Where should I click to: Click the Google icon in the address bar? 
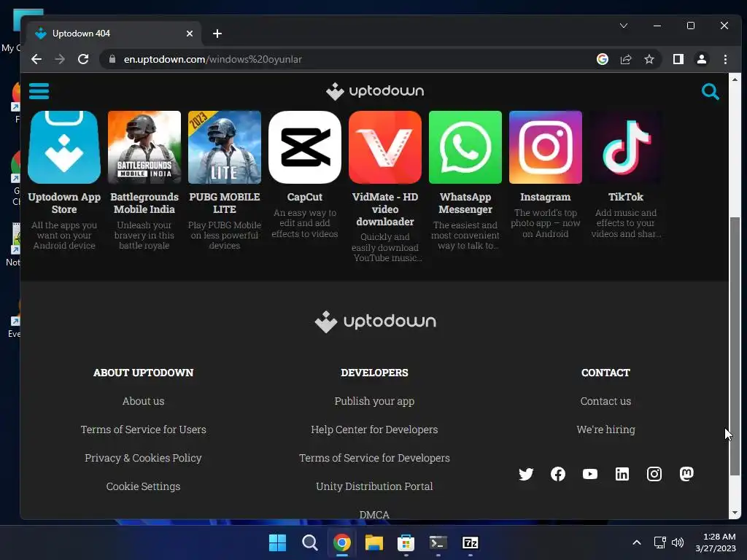(x=602, y=59)
